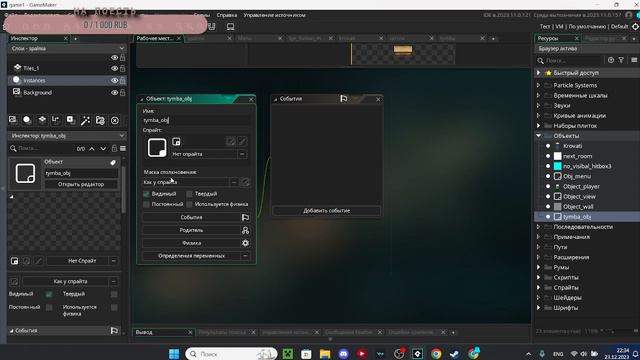
Task: Open File Explorer from the taskbar
Action: [x=325, y=353]
